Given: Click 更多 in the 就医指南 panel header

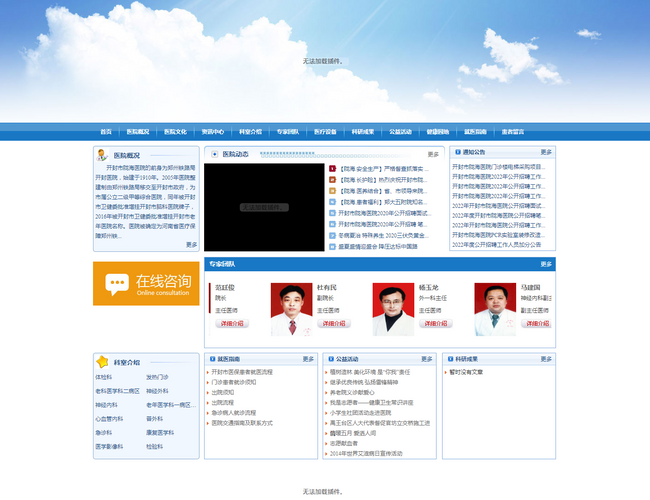Looking at the screenshot, I should 308,359.
